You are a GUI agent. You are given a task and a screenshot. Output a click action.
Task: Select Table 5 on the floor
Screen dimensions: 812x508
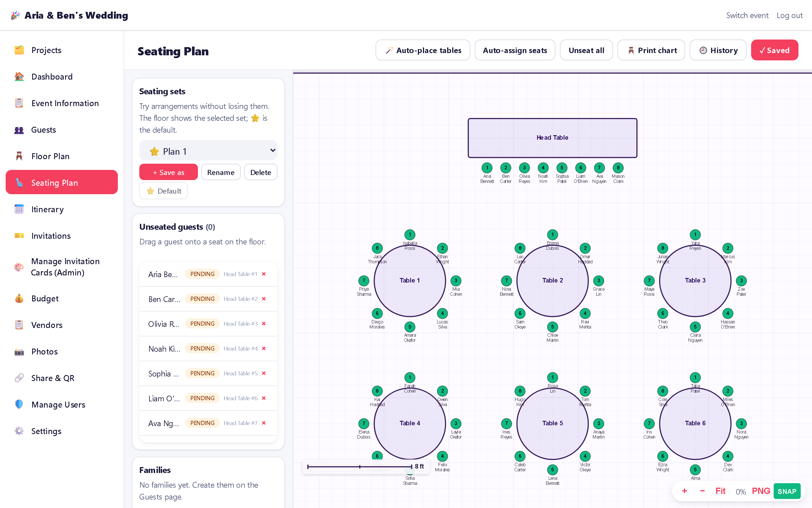click(552, 423)
